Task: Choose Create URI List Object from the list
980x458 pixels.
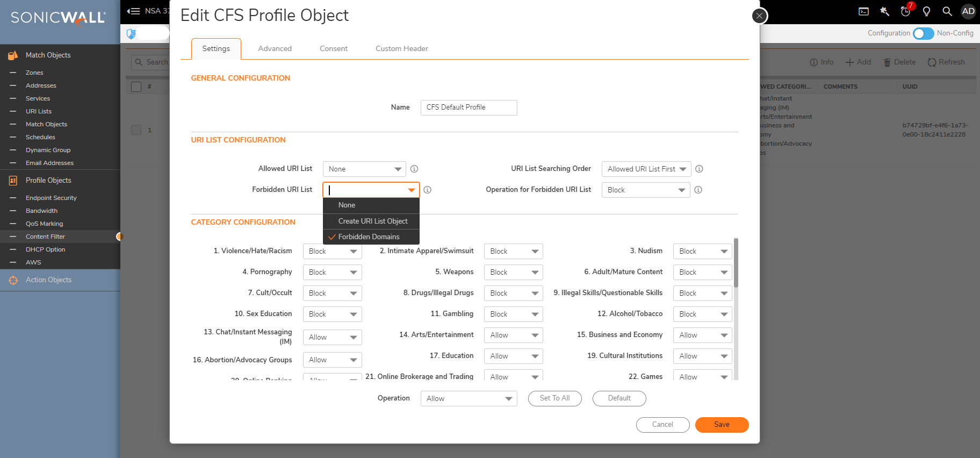Action: pyautogui.click(x=373, y=221)
